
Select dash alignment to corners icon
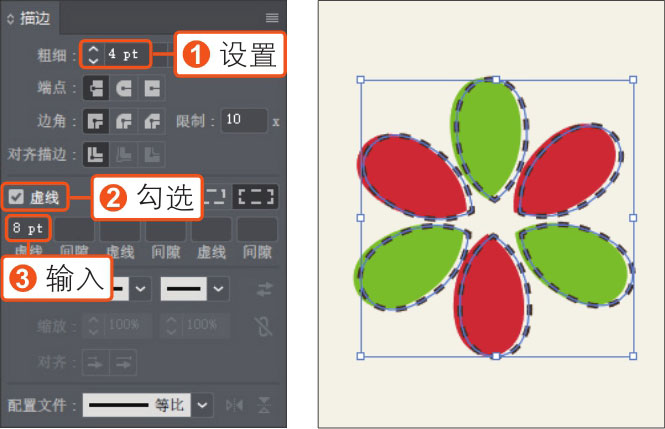click(256, 196)
